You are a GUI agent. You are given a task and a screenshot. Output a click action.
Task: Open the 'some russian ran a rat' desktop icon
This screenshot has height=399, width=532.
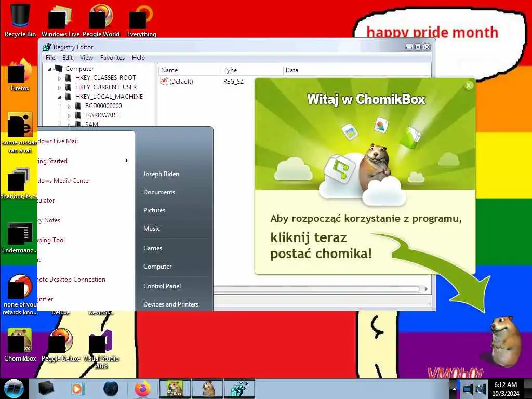click(x=20, y=132)
